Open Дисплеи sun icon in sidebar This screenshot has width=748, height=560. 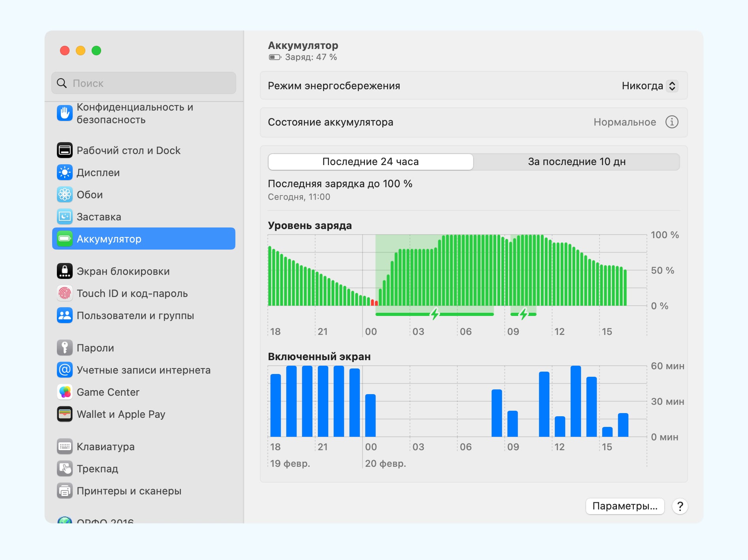[65, 173]
